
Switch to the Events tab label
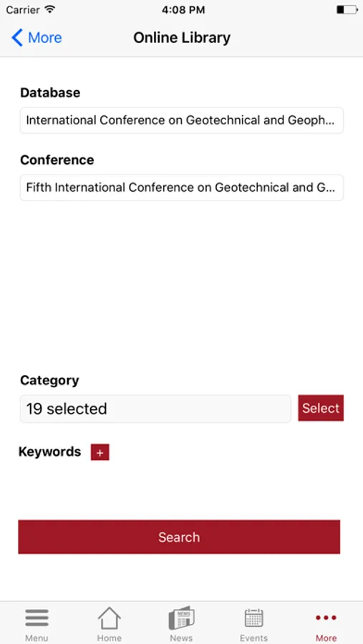click(253, 638)
